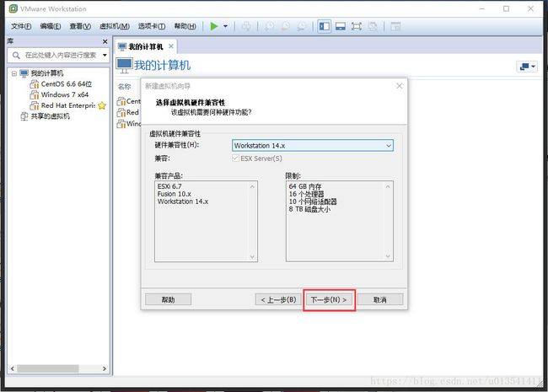548x392 pixels.
Task: Maximize the VMware Workstation window
Action: tap(506, 8)
